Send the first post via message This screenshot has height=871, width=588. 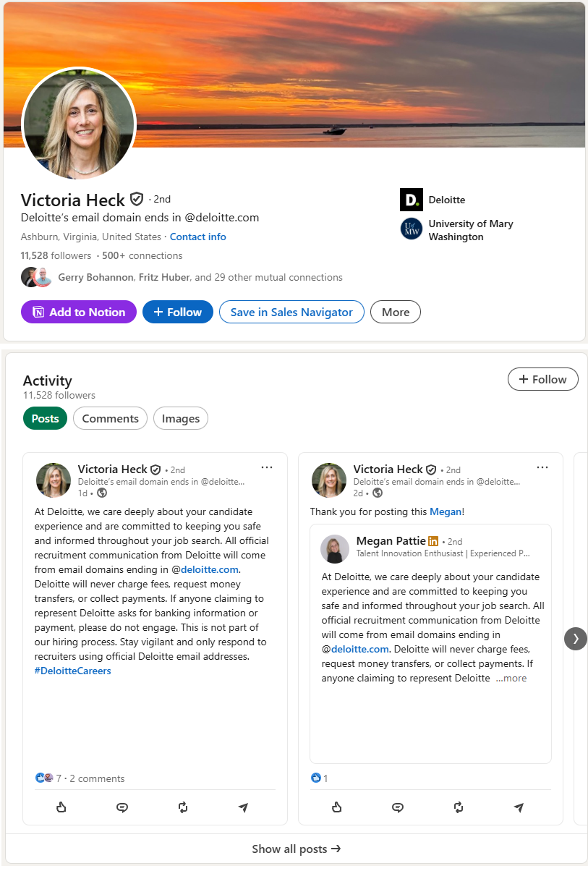pyautogui.click(x=243, y=807)
